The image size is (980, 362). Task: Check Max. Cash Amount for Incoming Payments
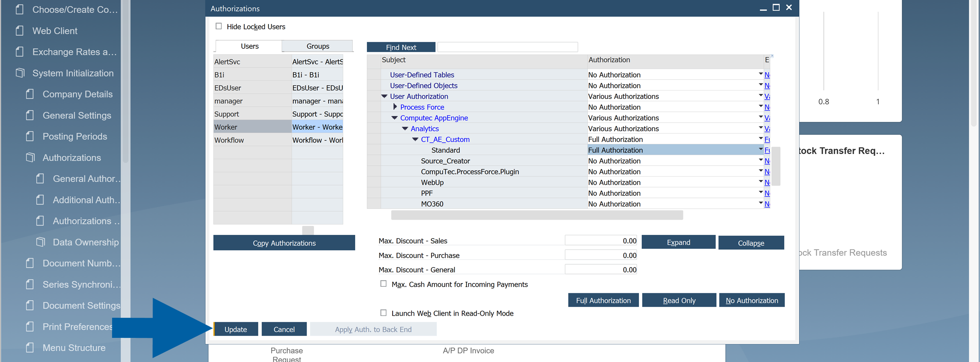(x=383, y=284)
